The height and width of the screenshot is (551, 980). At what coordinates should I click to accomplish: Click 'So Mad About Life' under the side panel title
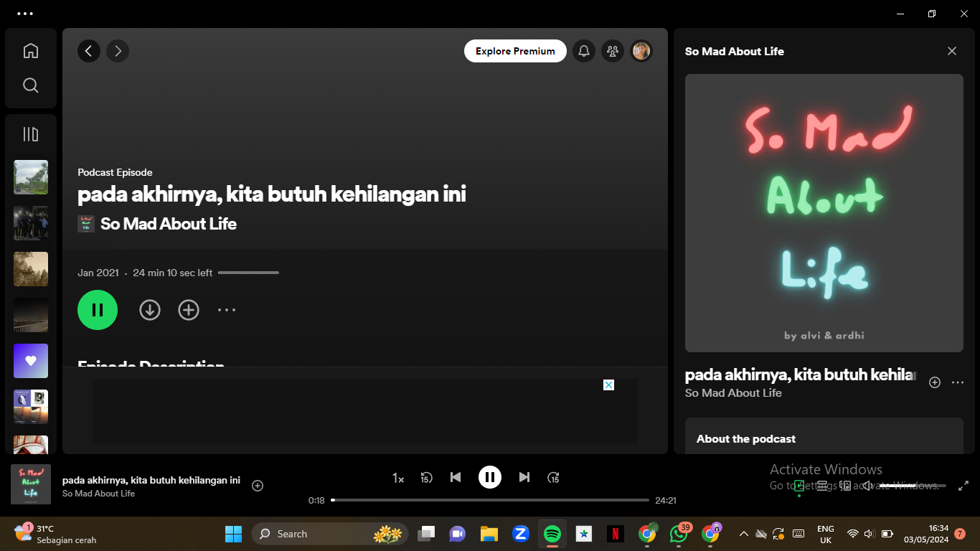(733, 393)
